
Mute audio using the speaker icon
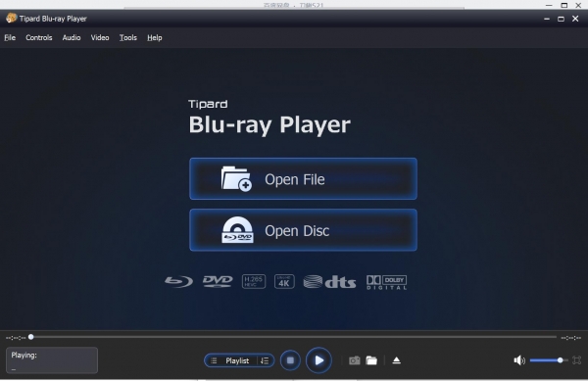coord(519,360)
